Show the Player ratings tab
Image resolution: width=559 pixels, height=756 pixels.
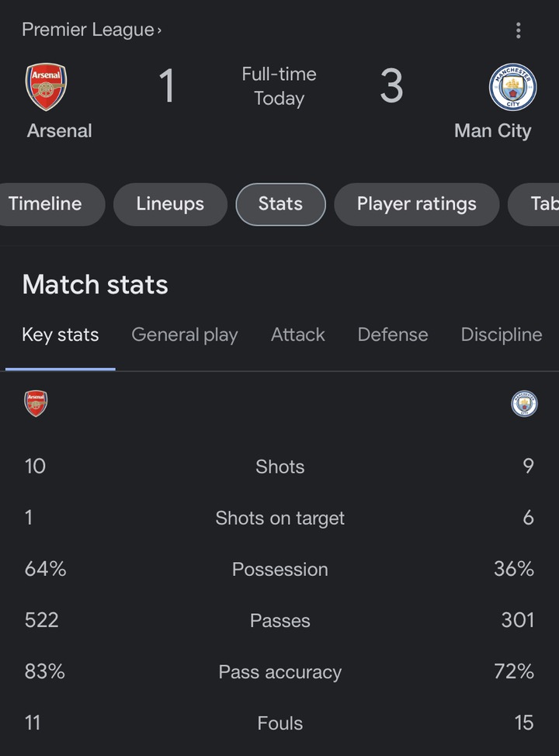coord(416,204)
